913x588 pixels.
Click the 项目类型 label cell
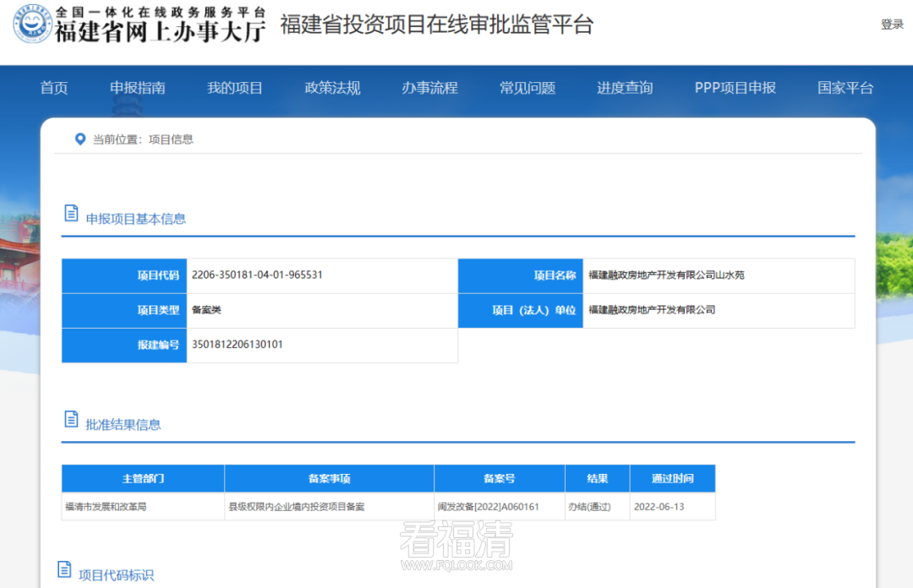click(124, 310)
